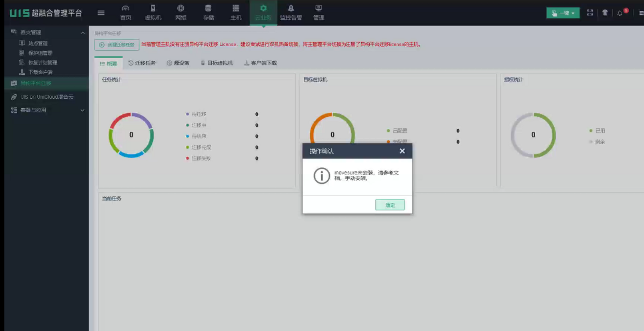
Task: Click the red License warning text
Action: coord(281,45)
